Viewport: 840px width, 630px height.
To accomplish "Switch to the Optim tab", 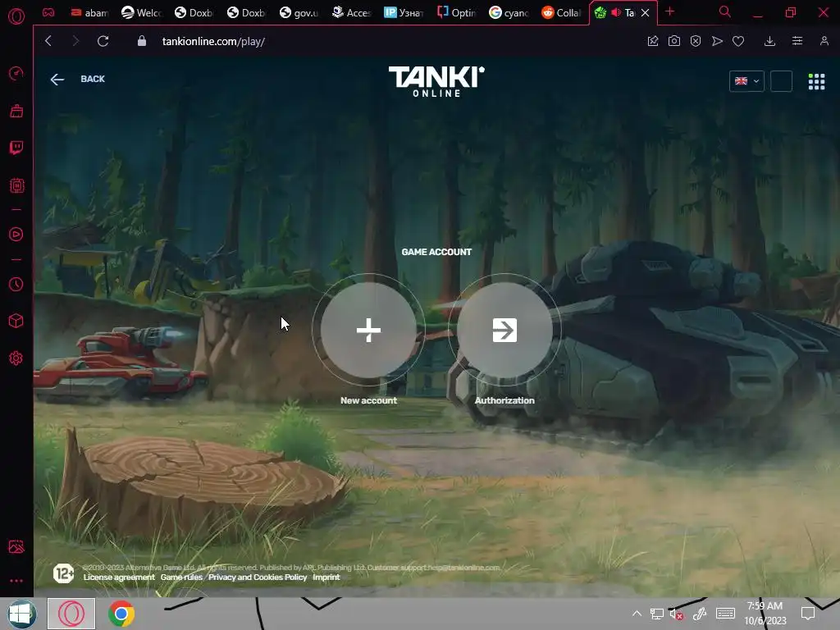I will click(x=457, y=13).
